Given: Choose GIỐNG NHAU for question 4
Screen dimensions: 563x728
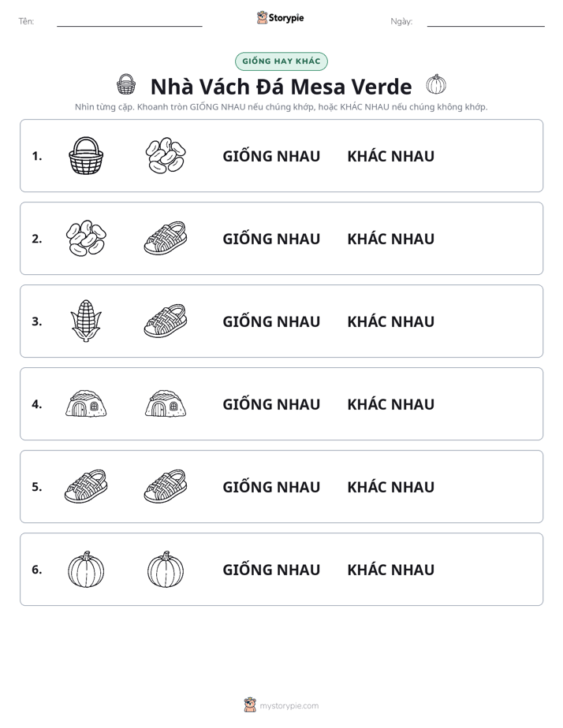Looking at the screenshot, I should point(271,404).
